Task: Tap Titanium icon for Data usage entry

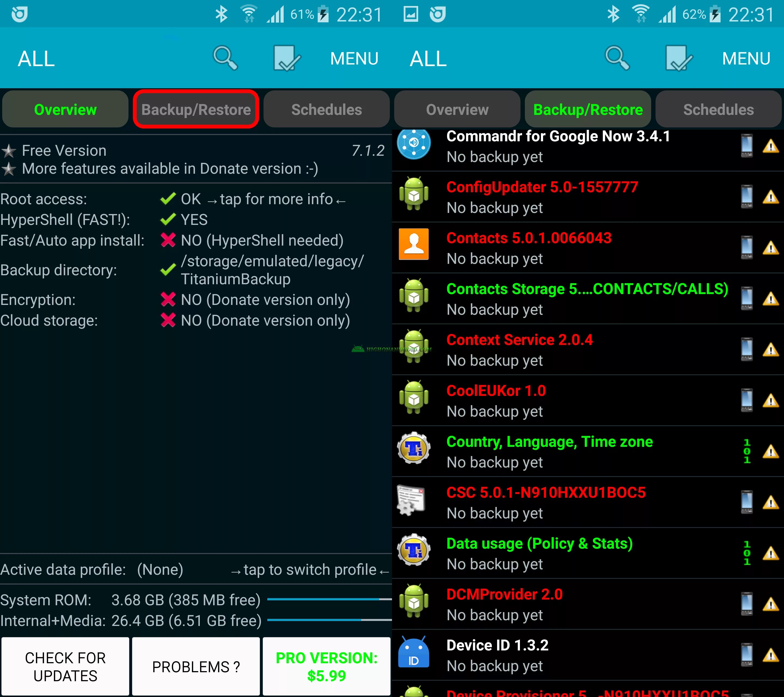Action: pos(414,551)
